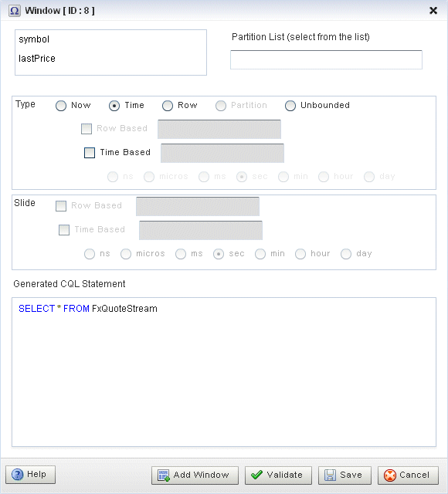Click the Omega window icon in title bar
Screen dimensions: 448x494
pos(15,11)
